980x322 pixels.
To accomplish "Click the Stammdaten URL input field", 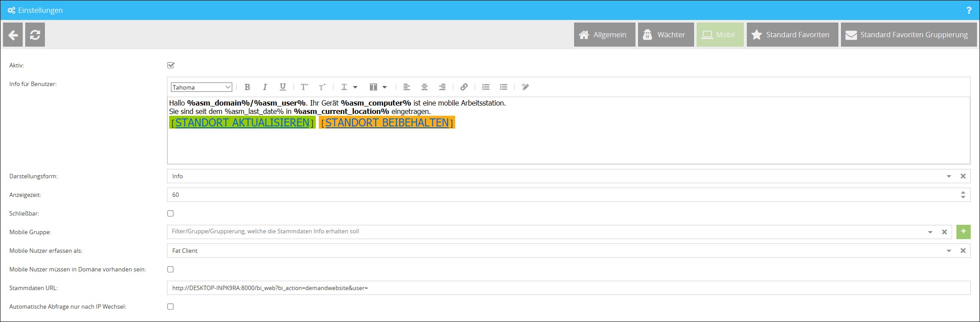I will pos(568,288).
